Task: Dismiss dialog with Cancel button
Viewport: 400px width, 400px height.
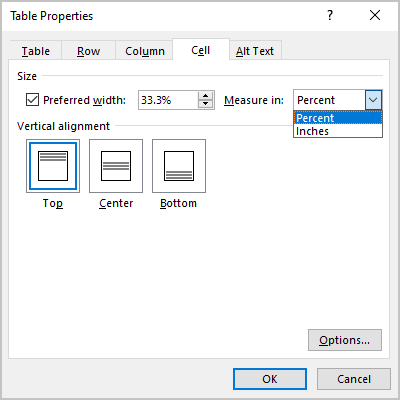Action: 354,379
